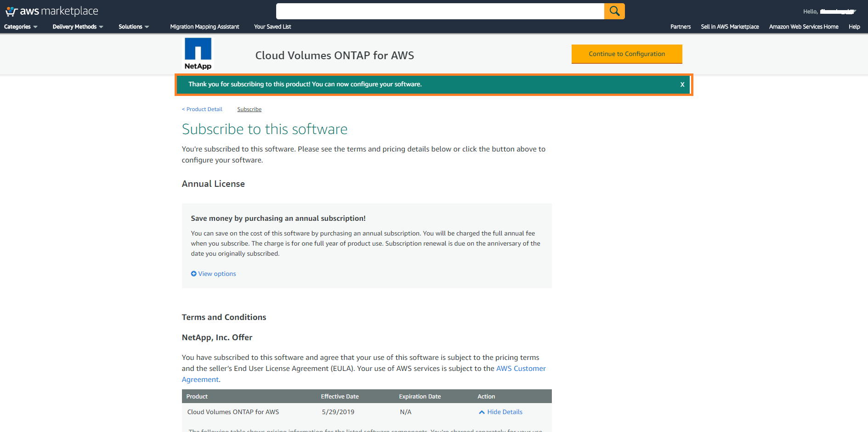
Task: Click the orange search magnifier button
Action: pyautogui.click(x=614, y=11)
